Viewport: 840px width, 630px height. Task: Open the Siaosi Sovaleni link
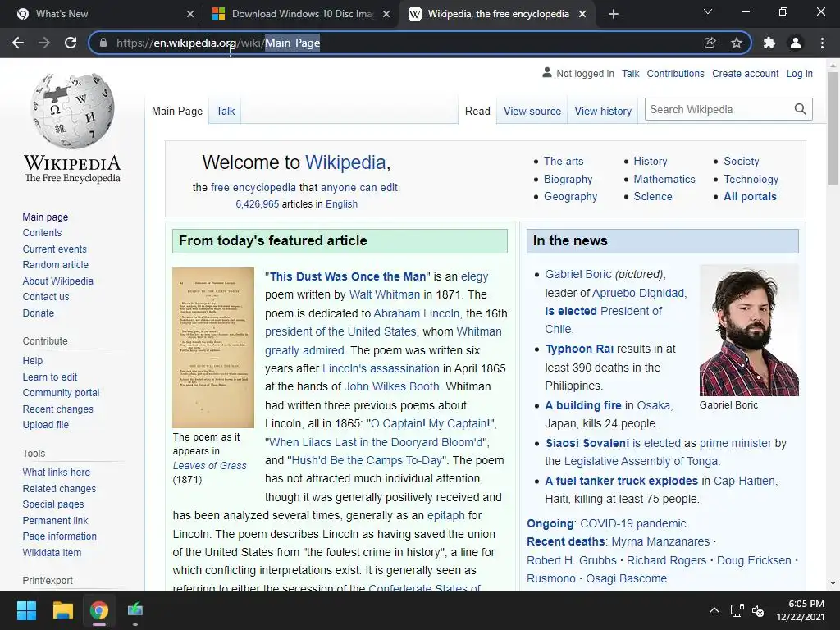point(587,443)
